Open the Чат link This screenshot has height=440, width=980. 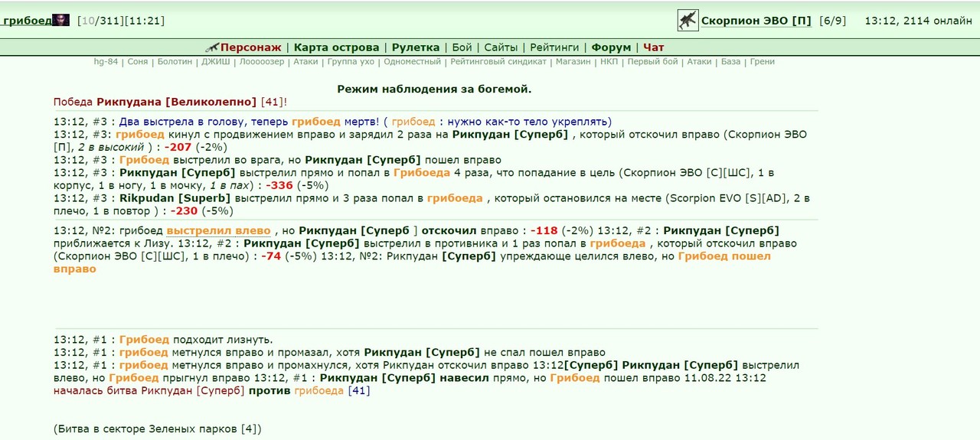click(x=654, y=47)
